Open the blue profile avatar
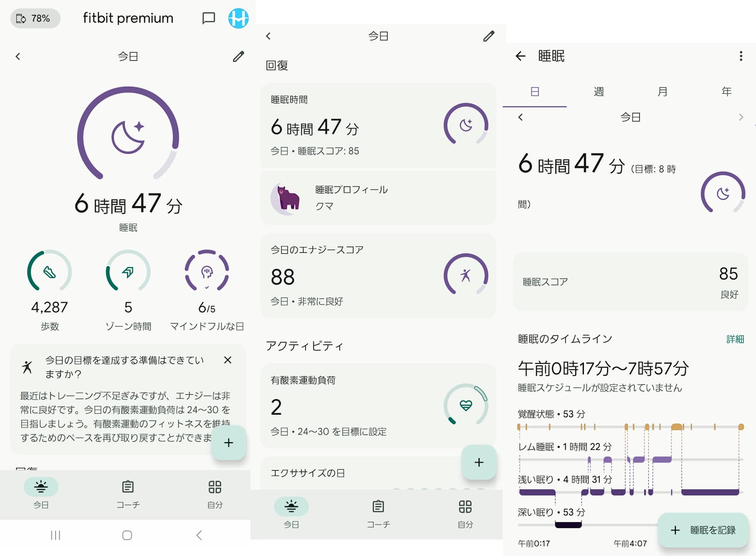This screenshot has width=756, height=556. pyautogui.click(x=239, y=19)
